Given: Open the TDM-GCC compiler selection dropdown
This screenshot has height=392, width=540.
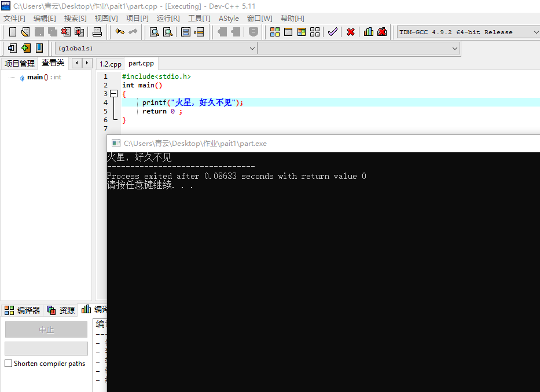Looking at the screenshot, I should click(x=534, y=32).
